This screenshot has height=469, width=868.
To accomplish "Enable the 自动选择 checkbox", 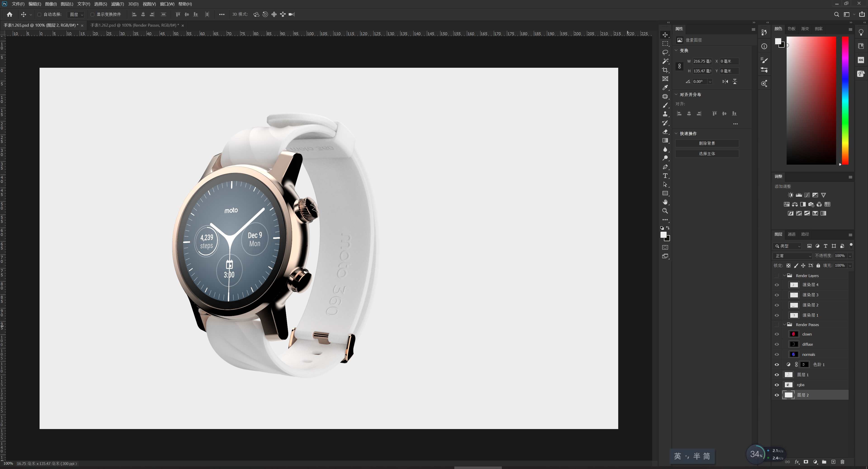I will tap(39, 14).
